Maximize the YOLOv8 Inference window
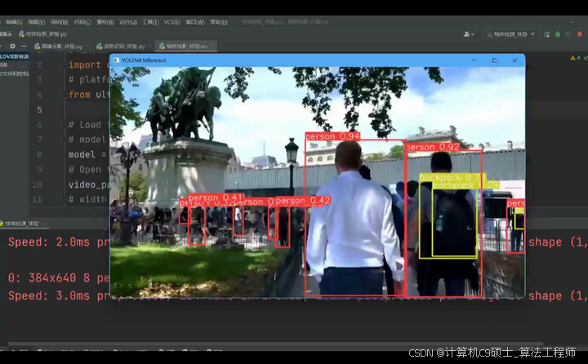This screenshot has height=364, width=588. [494, 60]
